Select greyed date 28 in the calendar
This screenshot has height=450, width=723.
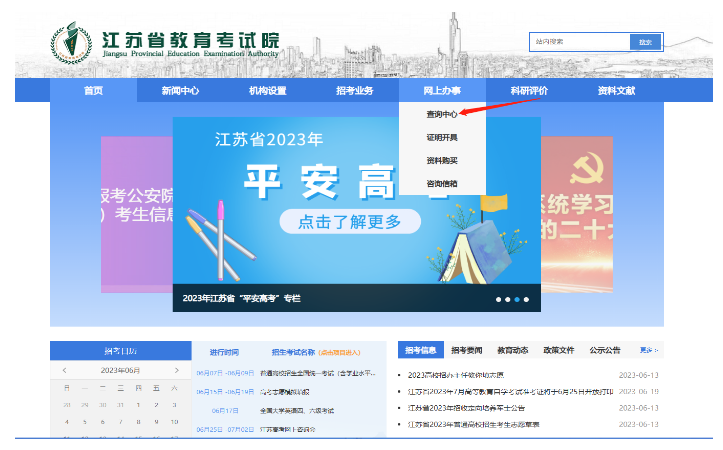coord(66,405)
